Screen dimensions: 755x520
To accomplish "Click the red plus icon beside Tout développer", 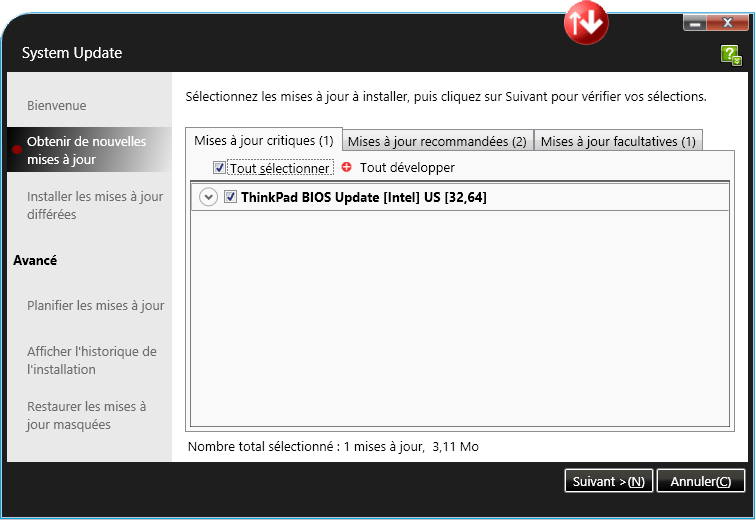I will click(x=346, y=167).
